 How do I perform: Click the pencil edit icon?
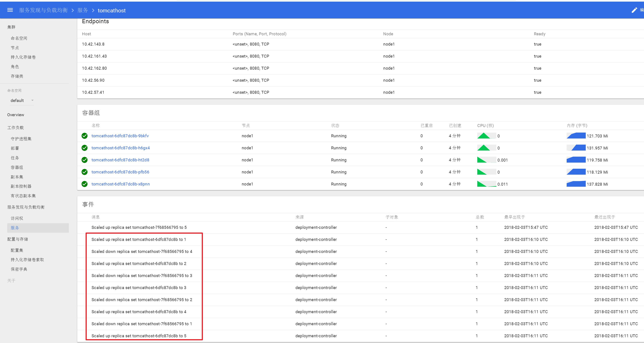634,10
